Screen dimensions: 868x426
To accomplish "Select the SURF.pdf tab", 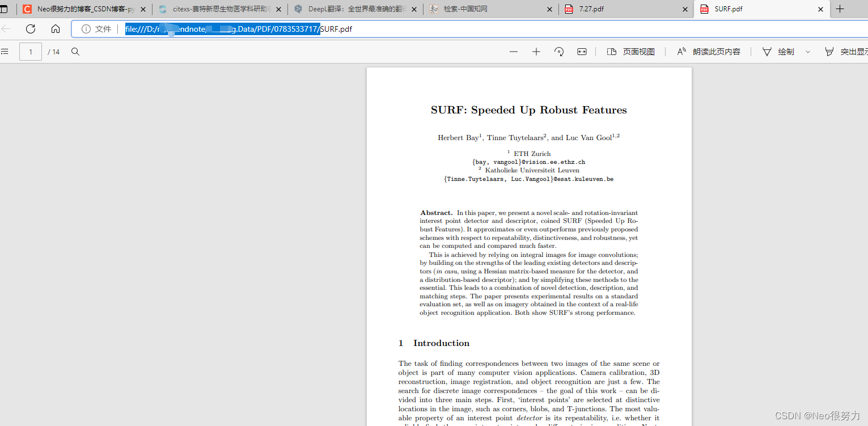I will pos(761,9).
